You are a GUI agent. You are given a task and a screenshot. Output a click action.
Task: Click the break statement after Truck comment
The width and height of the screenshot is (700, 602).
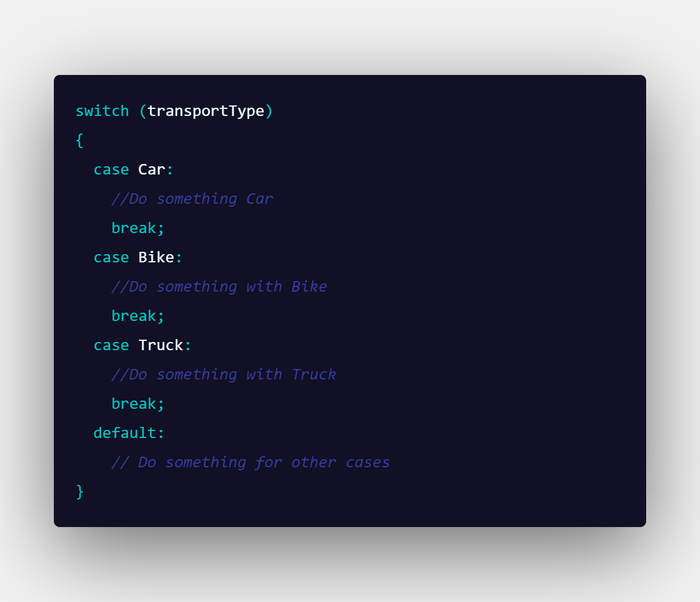pyautogui.click(x=138, y=403)
